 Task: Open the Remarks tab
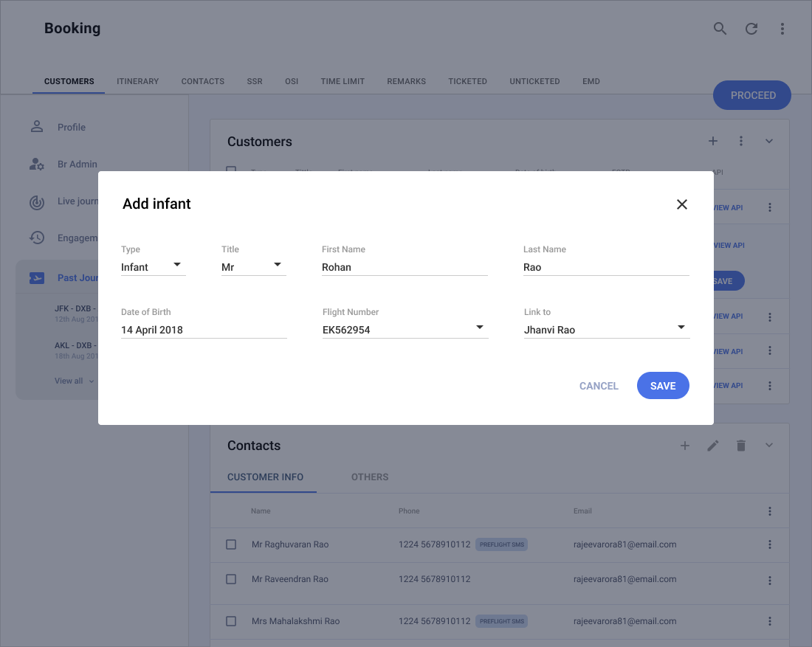[x=407, y=81]
